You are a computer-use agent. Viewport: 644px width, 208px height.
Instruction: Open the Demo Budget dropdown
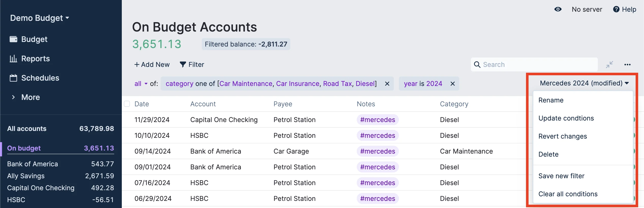40,18
